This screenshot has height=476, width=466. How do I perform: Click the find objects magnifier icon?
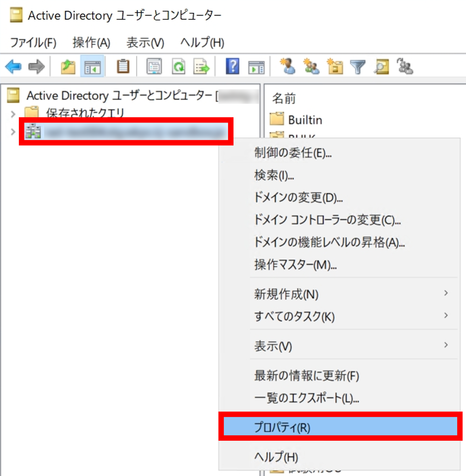pos(381,66)
